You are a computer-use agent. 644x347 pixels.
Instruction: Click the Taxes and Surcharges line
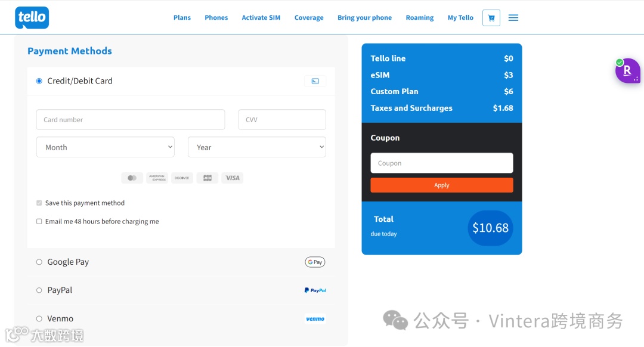[441, 108]
